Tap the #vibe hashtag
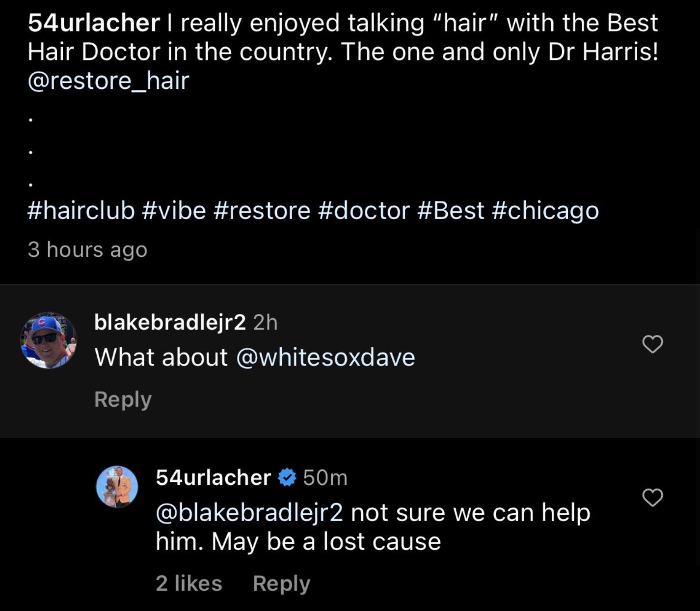Screen dimensions: 700x611 (x=174, y=211)
